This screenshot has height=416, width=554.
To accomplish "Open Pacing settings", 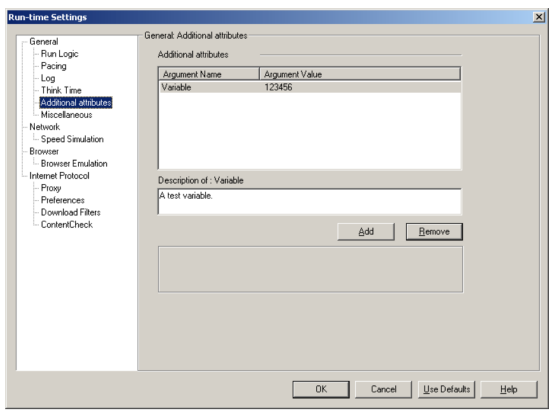I will pos(53,66).
